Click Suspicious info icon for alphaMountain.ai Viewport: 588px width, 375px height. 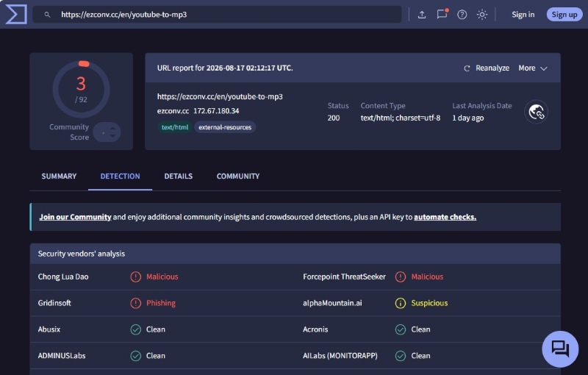(401, 303)
